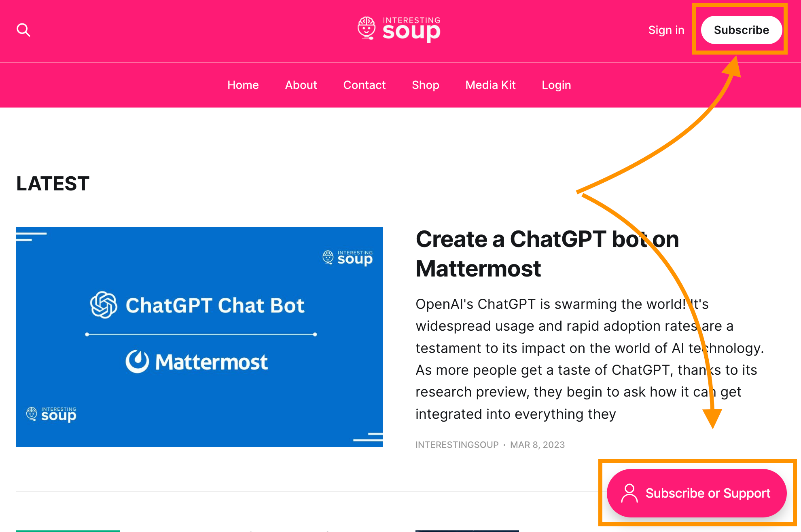Click the Shop navigation tab
Screen dimensions: 801x532
[x=426, y=85]
